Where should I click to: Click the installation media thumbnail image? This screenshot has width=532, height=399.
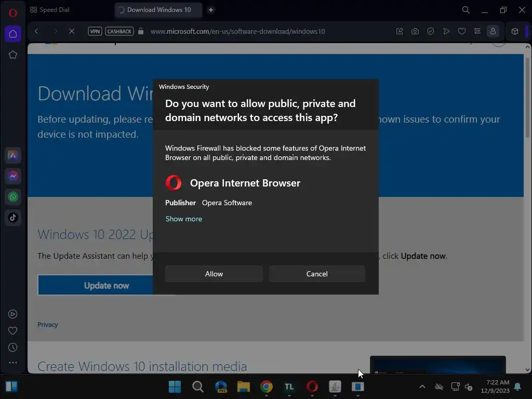click(437, 365)
